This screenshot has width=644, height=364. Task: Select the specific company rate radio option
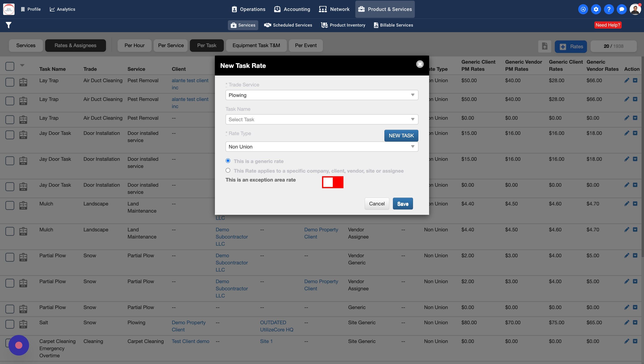click(228, 171)
